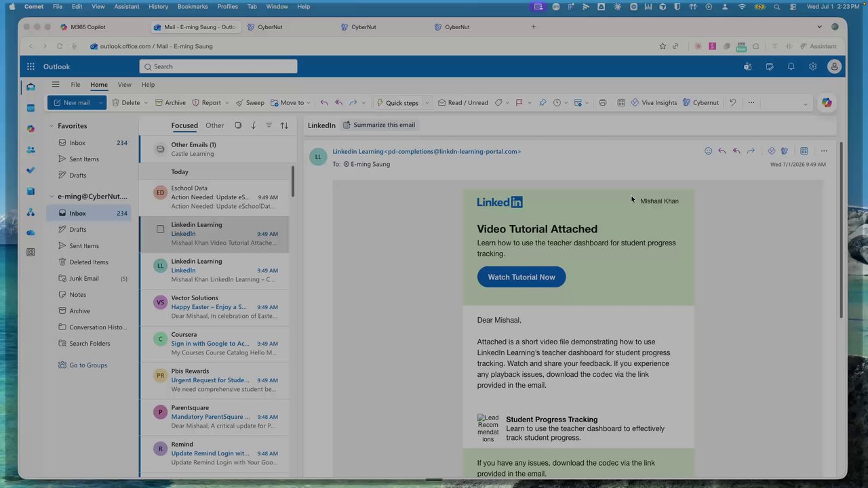Bookmark page with the star icon
The image size is (868, 488).
click(663, 46)
